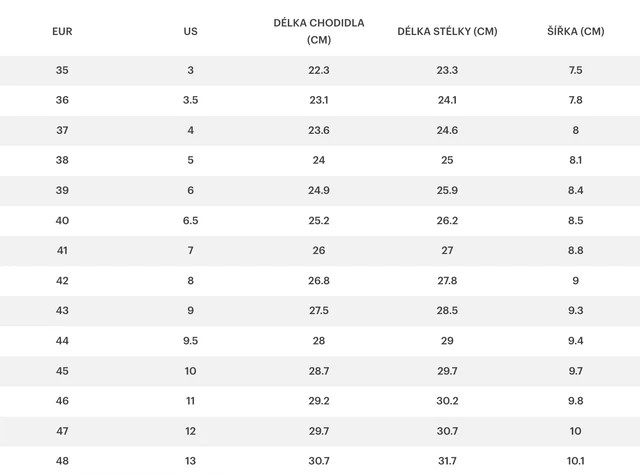Screen dimensions: 640x475
Task: Click foot length value 26.8
Action: (x=319, y=281)
